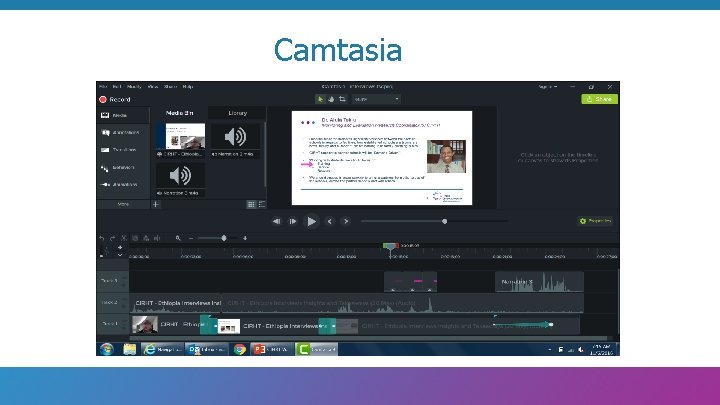
Task: Click the Split icon above timeline
Action: pyautogui.click(x=157, y=238)
